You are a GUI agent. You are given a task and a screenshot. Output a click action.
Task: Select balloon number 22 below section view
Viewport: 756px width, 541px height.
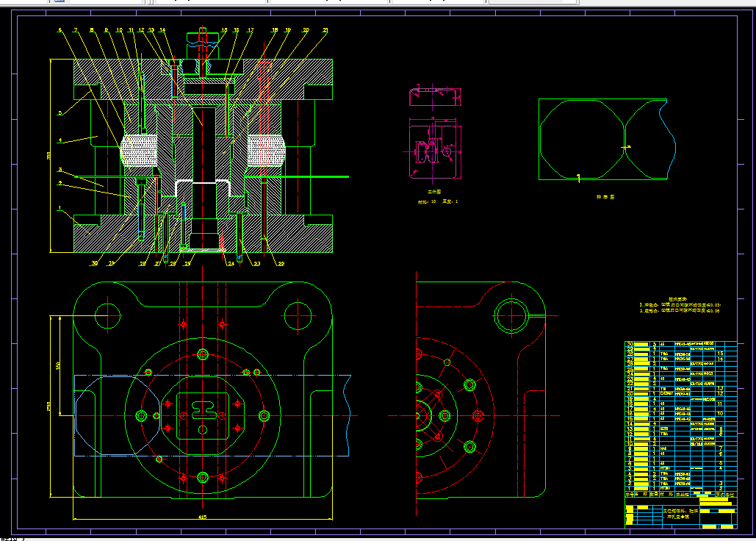click(281, 264)
